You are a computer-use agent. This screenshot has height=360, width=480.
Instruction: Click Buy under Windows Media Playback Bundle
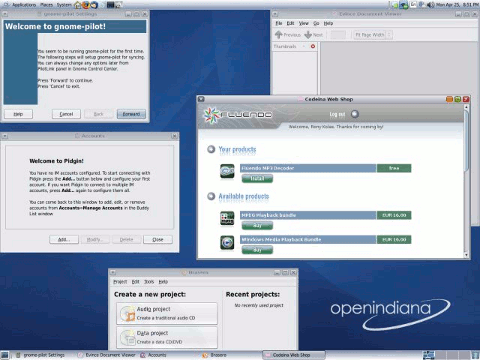click(257, 250)
